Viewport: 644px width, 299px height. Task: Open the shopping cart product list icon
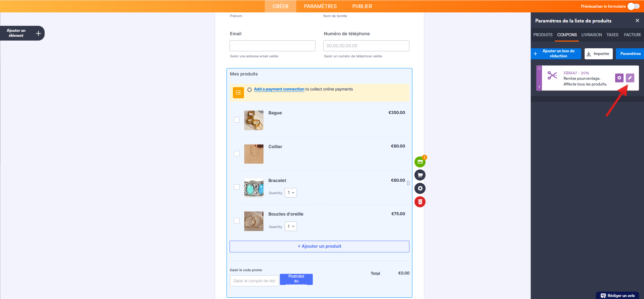coord(420,175)
